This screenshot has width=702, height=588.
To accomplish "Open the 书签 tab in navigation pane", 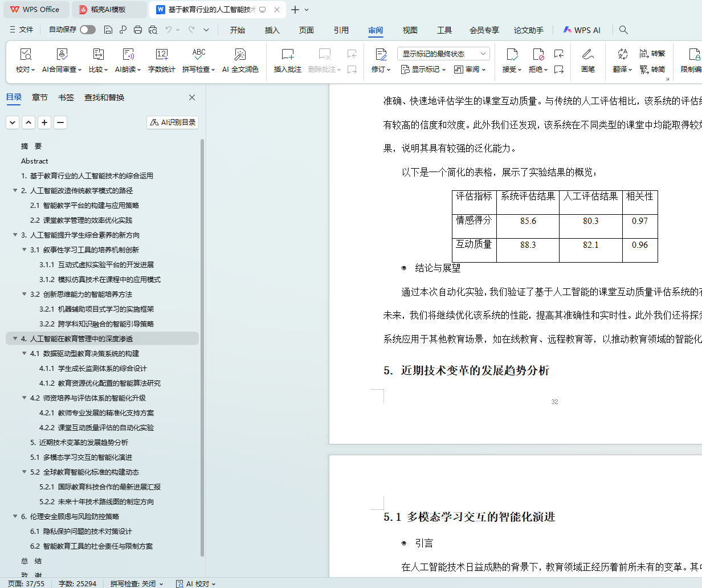I will [x=66, y=97].
